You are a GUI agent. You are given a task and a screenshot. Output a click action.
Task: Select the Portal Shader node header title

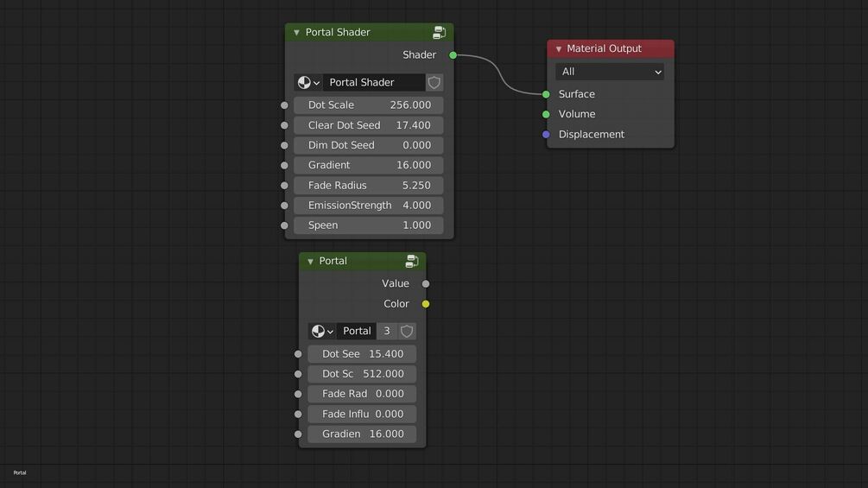click(338, 32)
